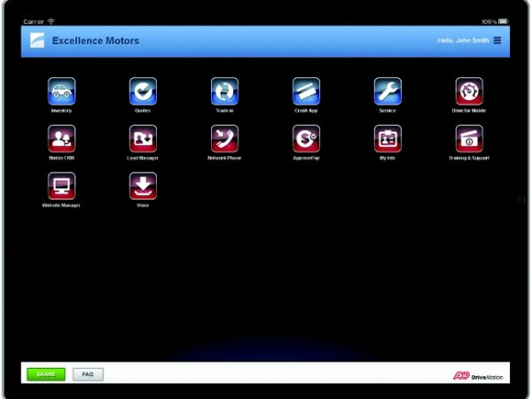
Task: Select the Credit App icon
Action: 306,91
